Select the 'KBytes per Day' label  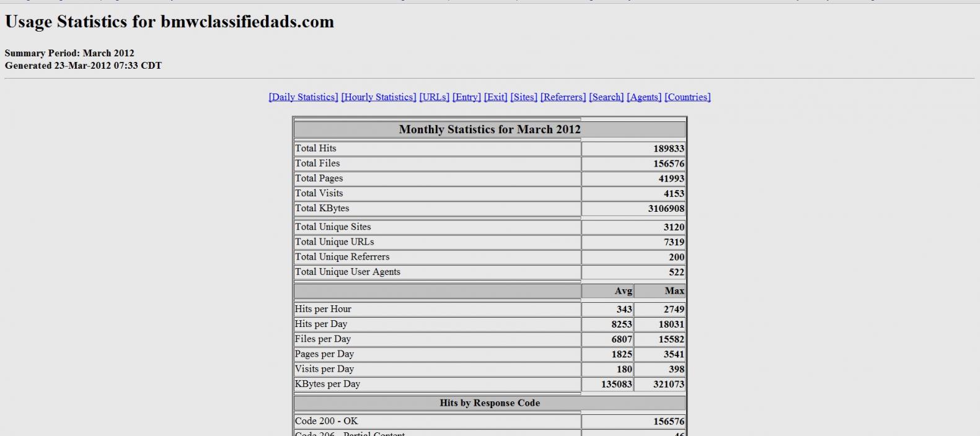pyautogui.click(x=327, y=384)
